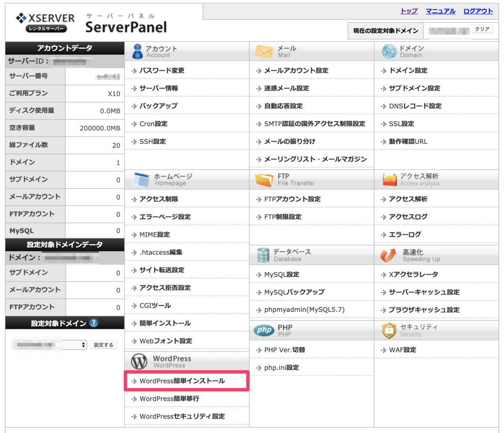Open メールの振り分け

(x=290, y=141)
